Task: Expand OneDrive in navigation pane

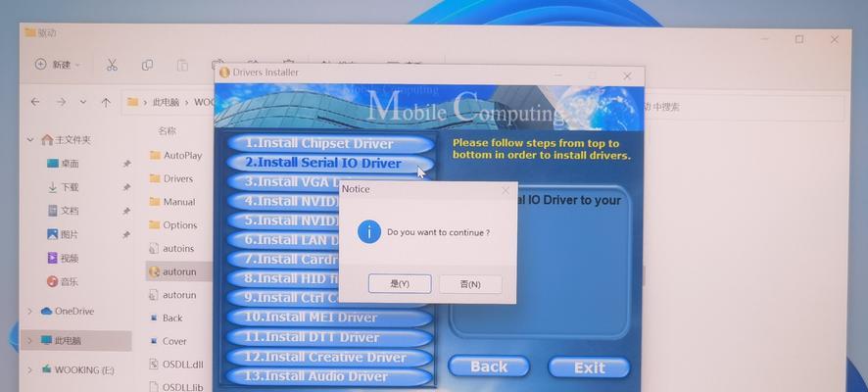Action: [30, 312]
